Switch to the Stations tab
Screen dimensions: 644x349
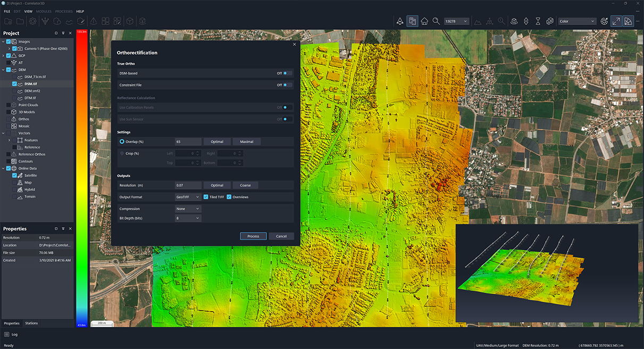point(31,323)
